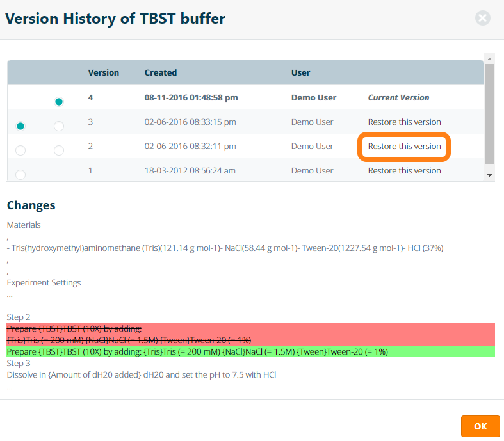Click the Created column header
The width and height of the screenshot is (504, 441).
click(x=161, y=72)
